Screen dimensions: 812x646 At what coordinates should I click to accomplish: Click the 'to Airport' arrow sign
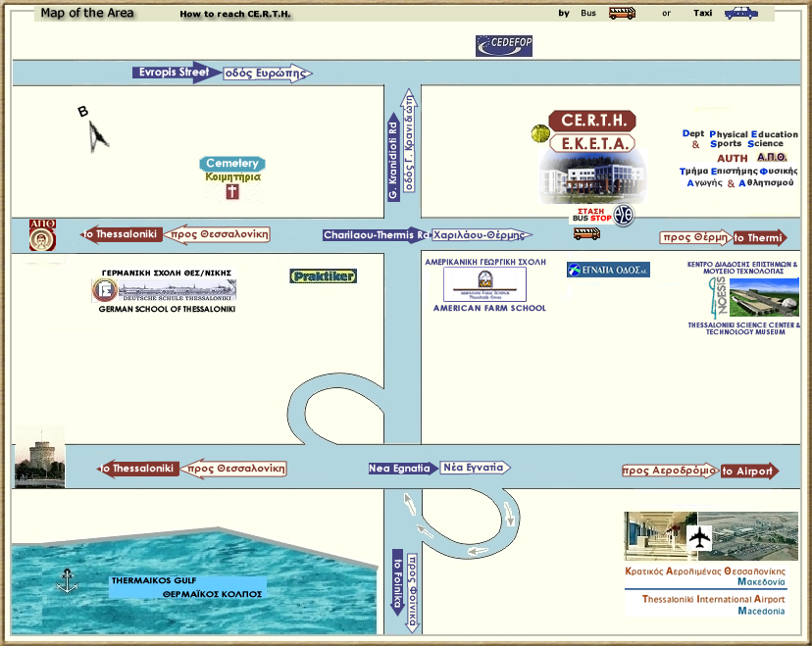[x=748, y=471]
